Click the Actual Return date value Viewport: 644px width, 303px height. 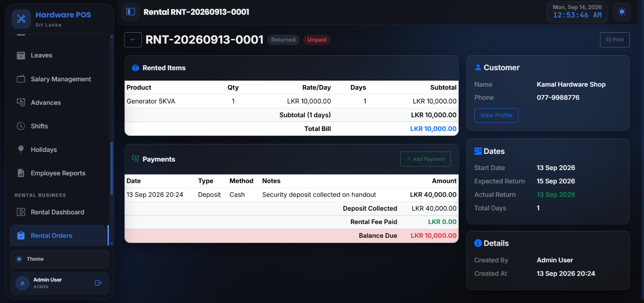pyautogui.click(x=556, y=195)
